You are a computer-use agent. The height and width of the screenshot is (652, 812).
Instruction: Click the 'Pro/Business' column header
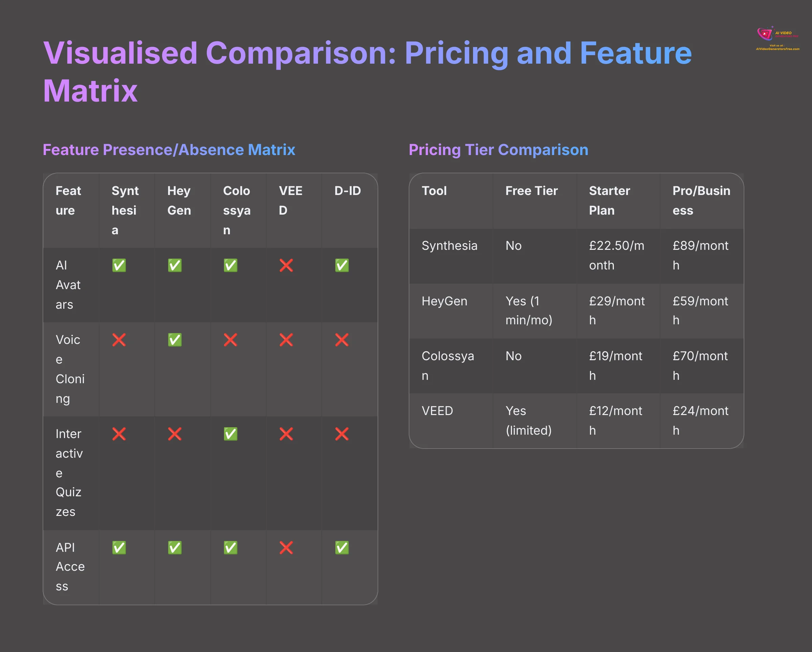[701, 200]
